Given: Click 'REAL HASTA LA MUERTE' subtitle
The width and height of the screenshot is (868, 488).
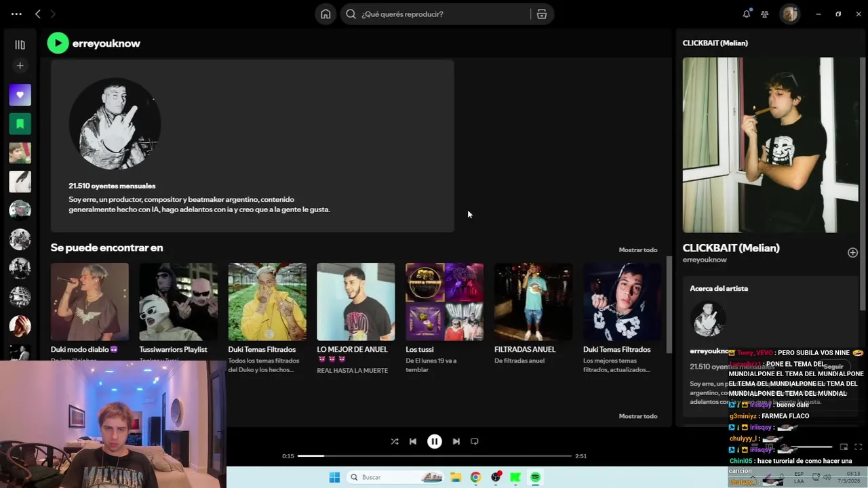Looking at the screenshot, I should point(352,371).
